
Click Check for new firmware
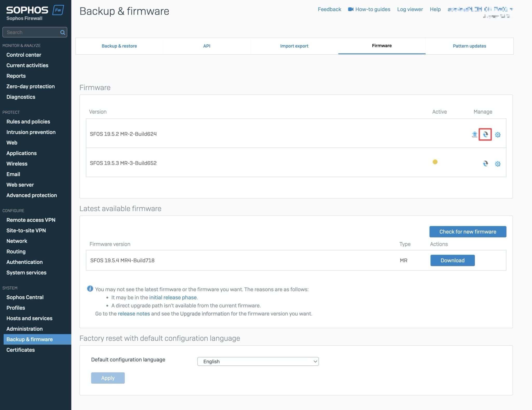468,231
